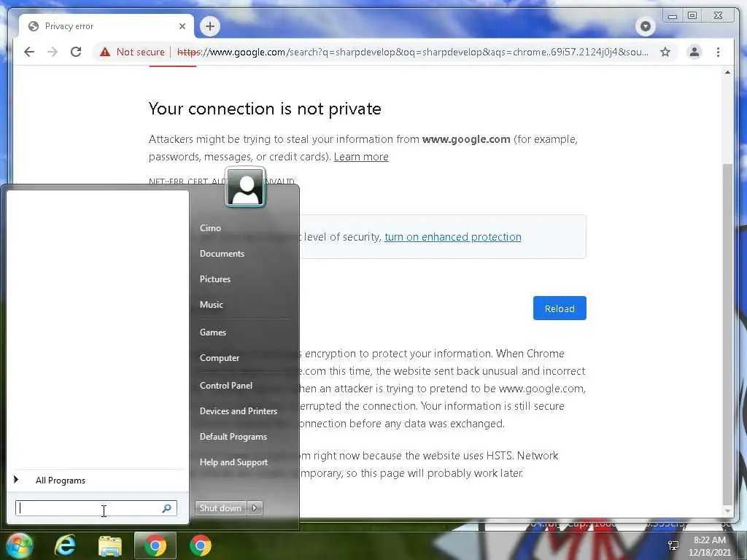Open Default Programs in Start menu
Screen dimensions: 747x560
tap(233, 437)
